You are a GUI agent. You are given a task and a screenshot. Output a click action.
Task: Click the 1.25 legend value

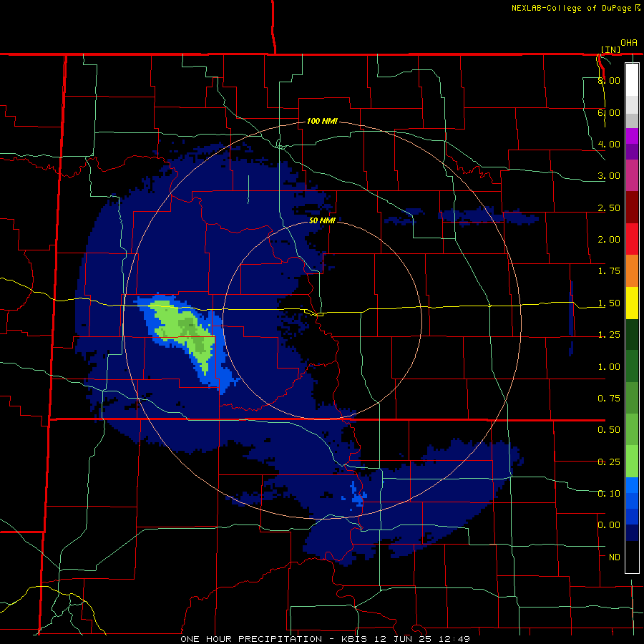pos(609,335)
